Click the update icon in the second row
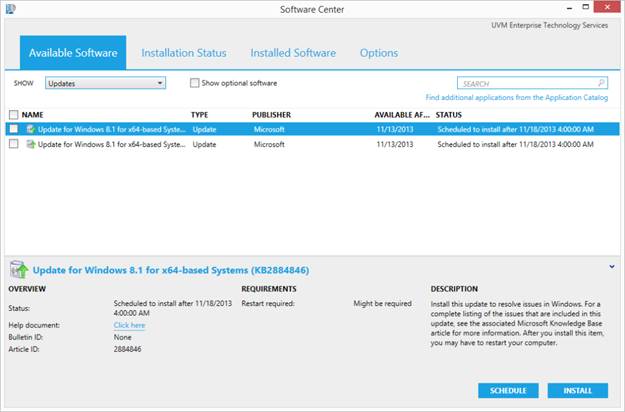Viewport: 625px width, 412px height. point(30,144)
